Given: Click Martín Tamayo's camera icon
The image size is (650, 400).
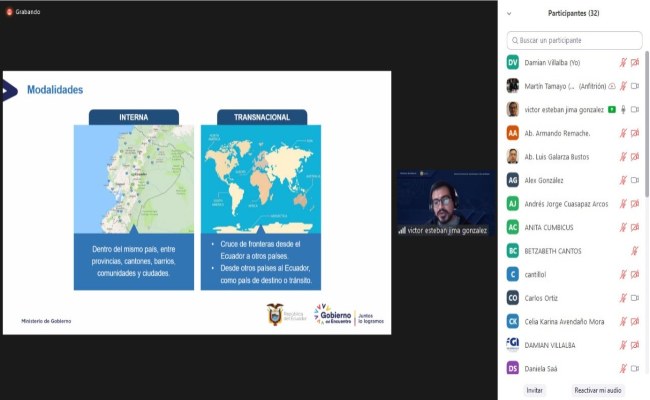Looking at the screenshot, I should tap(635, 86).
